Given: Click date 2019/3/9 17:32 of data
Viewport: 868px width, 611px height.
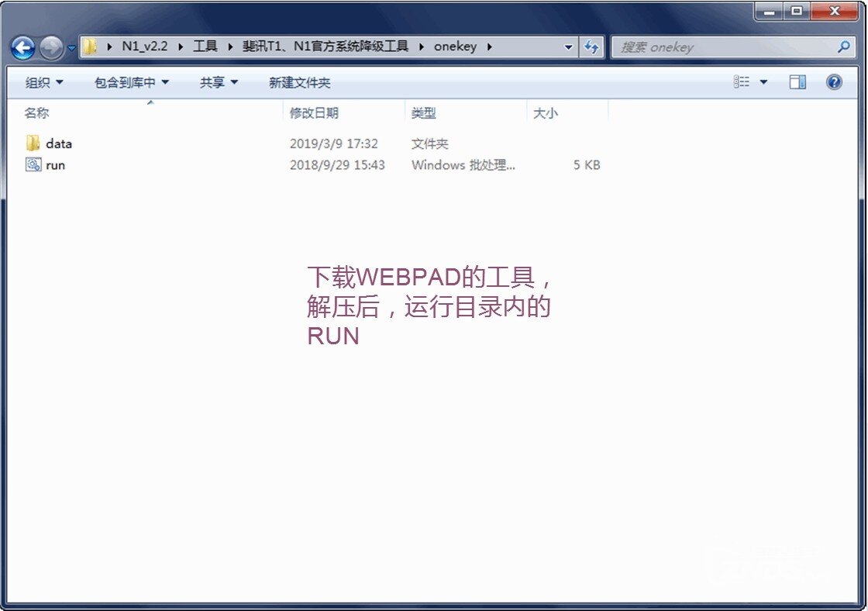Looking at the screenshot, I should tap(334, 143).
